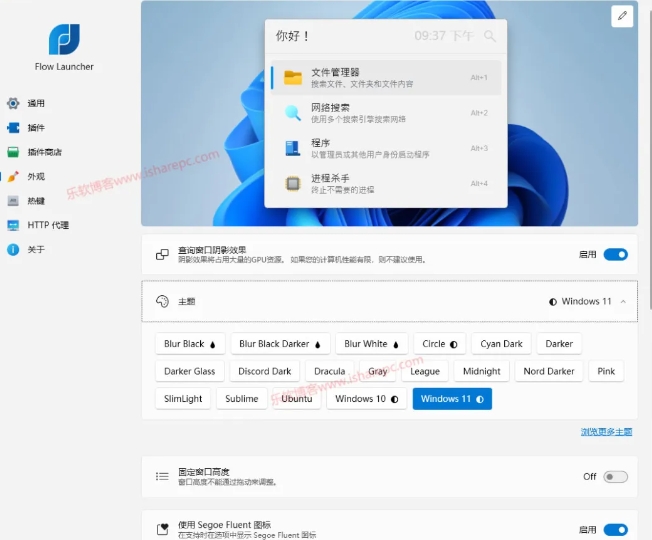Click the 网络搜索 result in preview

click(x=386, y=113)
